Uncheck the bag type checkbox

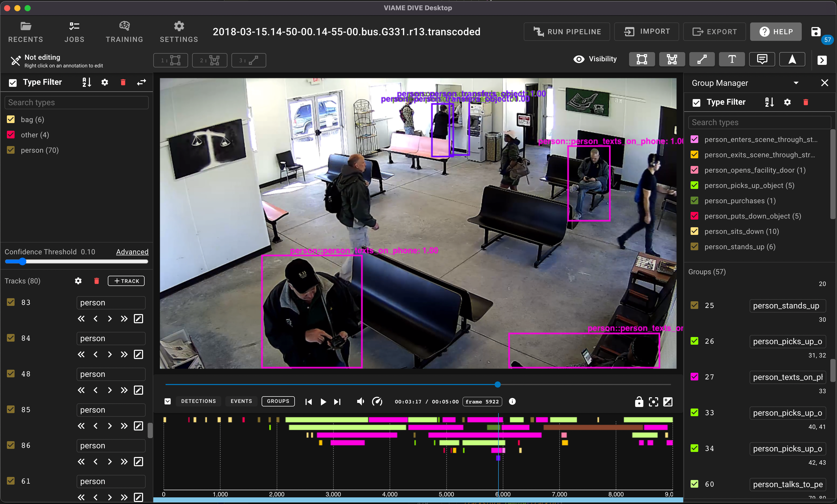pos(11,119)
